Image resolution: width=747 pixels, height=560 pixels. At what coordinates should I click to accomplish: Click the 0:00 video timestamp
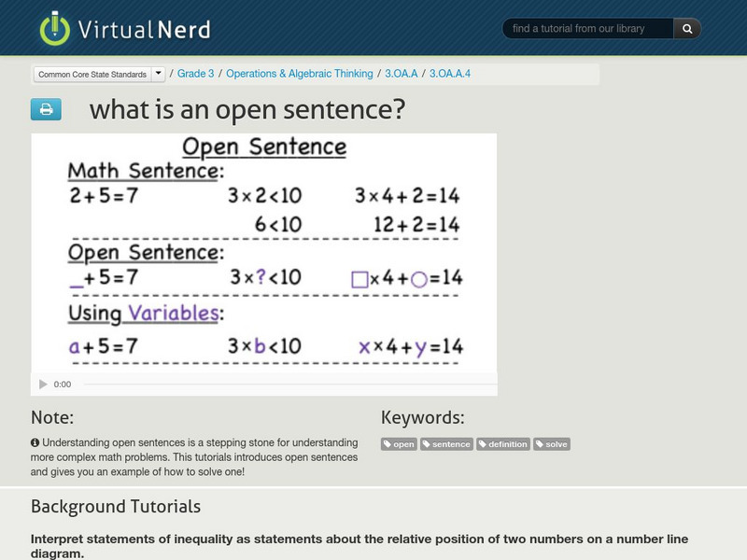pyautogui.click(x=62, y=383)
